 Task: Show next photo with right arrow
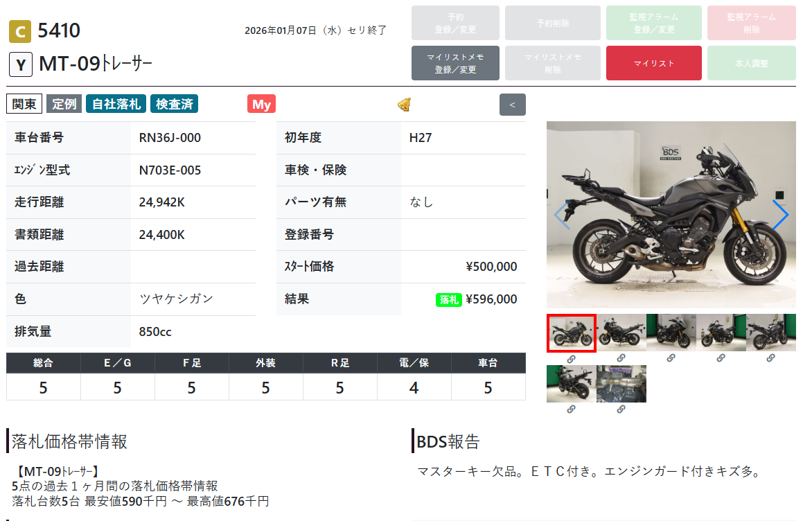(x=780, y=214)
